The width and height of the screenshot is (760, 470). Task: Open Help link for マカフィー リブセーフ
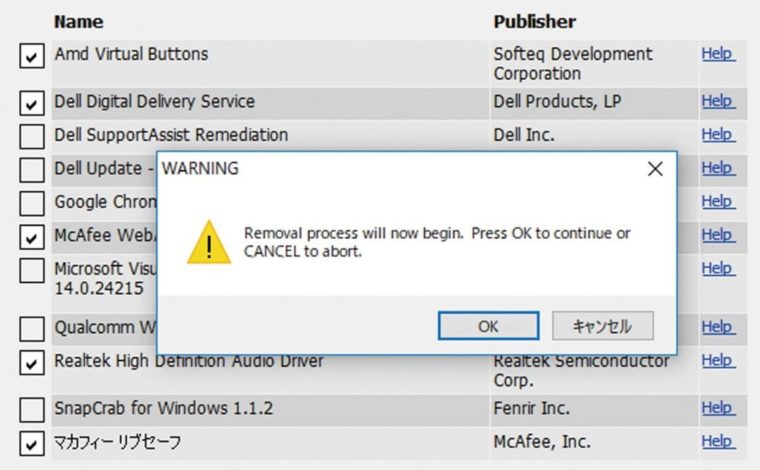[x=718, y=441]
